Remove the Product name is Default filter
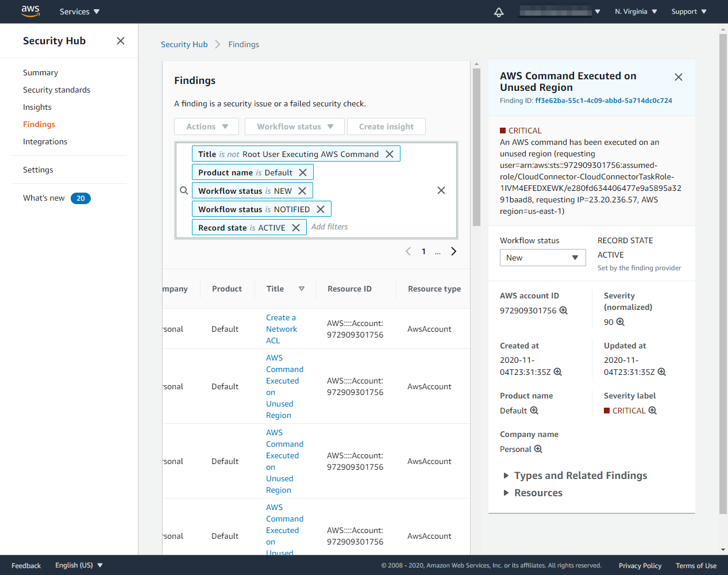This screenshot has height=575, width=728. 303,172
